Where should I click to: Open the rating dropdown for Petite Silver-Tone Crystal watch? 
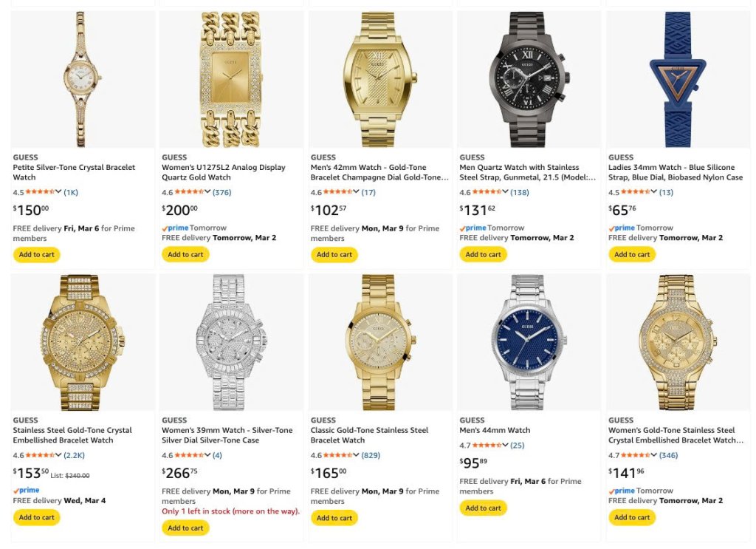[58, 191]
